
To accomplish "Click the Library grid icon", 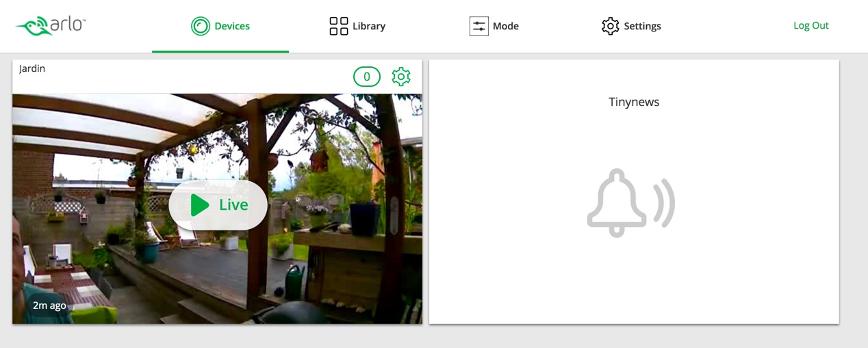I will [x=338, y=26].
